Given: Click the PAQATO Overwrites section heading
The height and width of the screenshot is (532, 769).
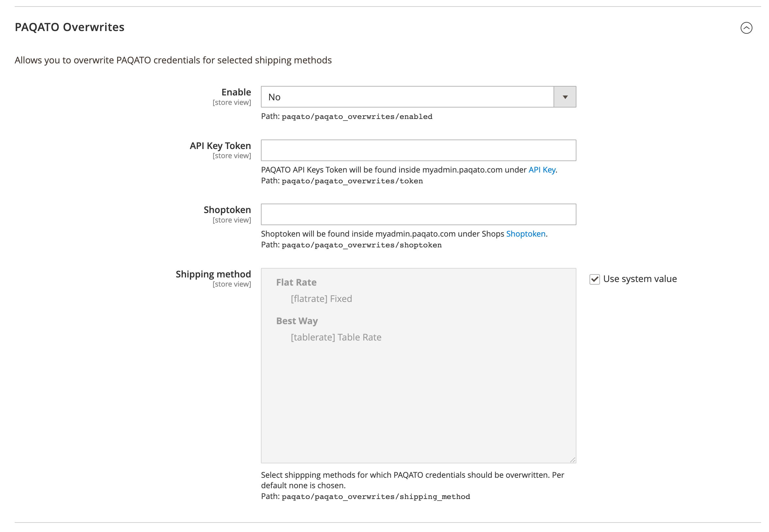Looking at the screenshot, I should [69, 27].
